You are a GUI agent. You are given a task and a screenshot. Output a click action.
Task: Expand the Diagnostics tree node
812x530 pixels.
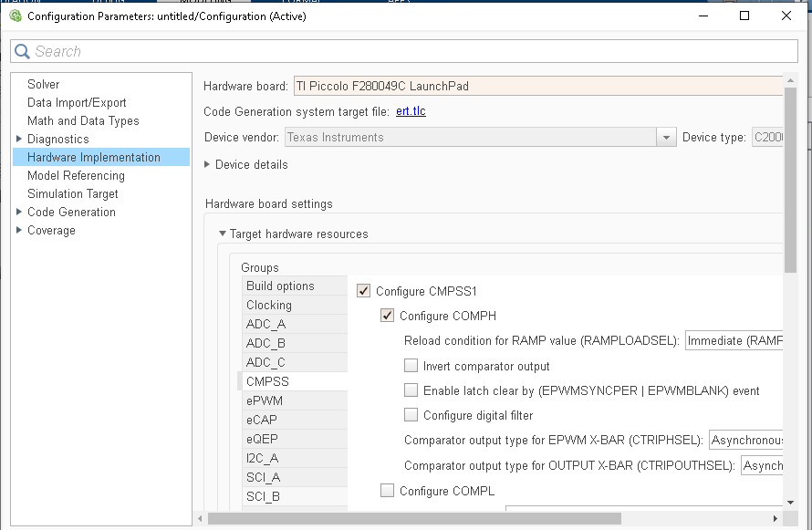pos(19,139)
